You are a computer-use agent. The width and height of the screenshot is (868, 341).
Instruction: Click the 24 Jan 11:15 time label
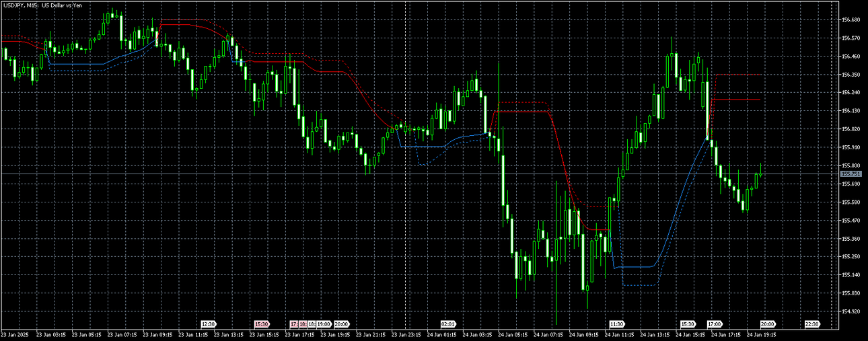[620, 334]
